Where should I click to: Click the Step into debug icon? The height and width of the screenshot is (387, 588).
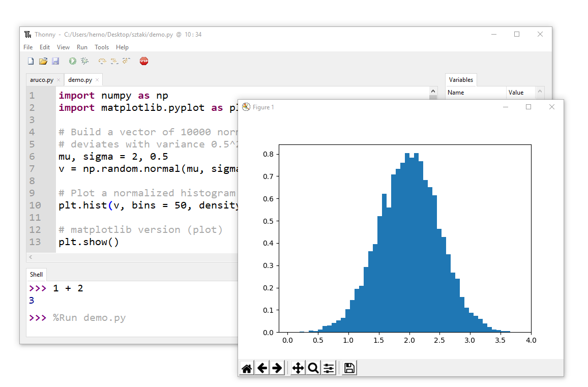(114, 61)
